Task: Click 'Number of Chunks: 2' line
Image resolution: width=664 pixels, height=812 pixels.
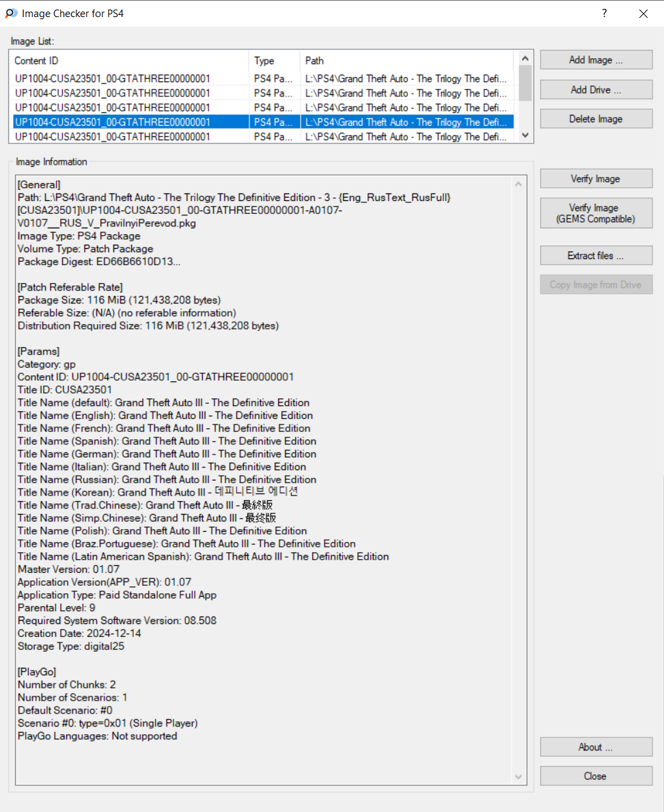Action: coord(67,685)
